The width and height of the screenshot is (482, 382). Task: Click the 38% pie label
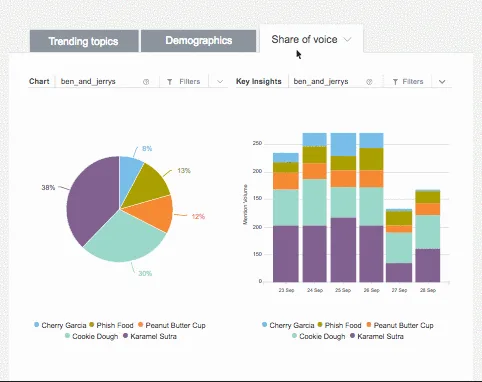click(48, 188)
